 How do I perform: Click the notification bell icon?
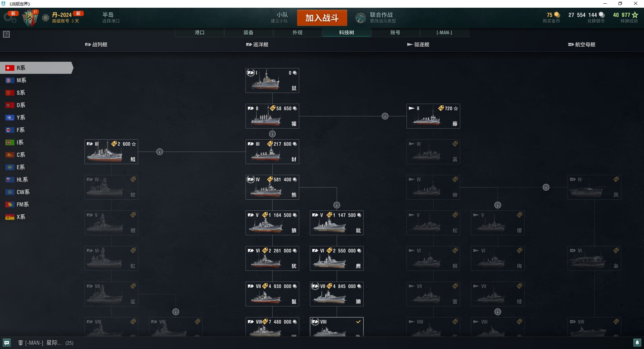click(x=637, y=343)
